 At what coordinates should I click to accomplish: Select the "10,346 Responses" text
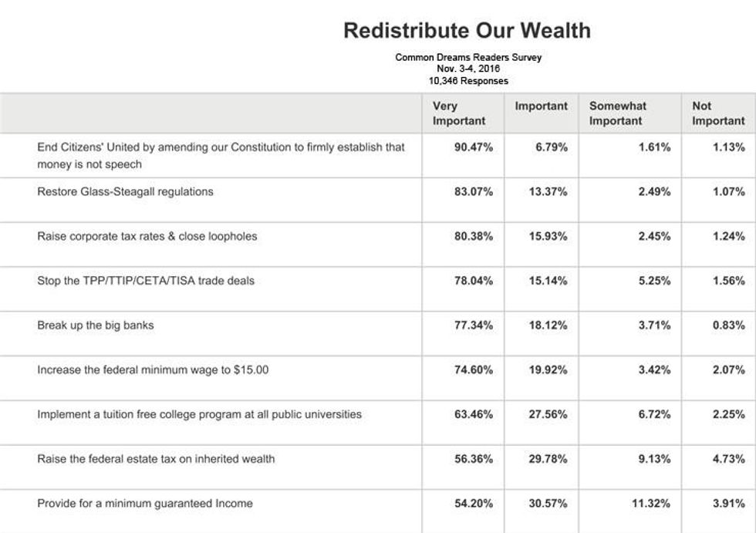coord(468,81)
